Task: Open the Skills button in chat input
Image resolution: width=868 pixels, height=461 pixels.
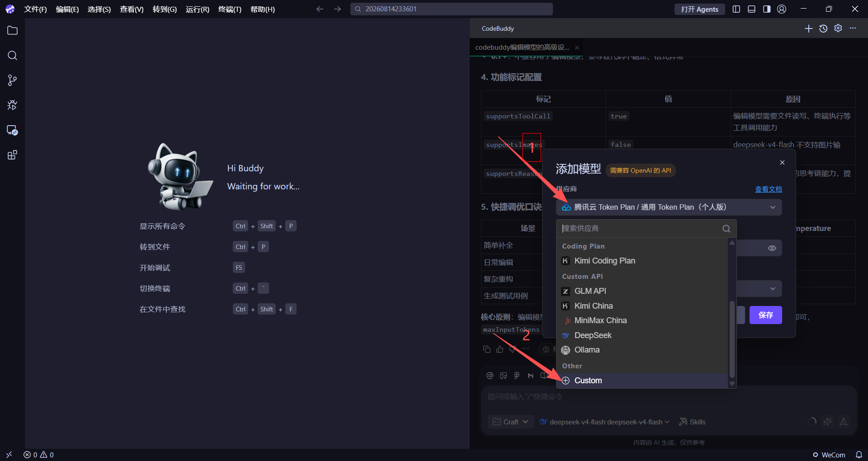Action: point(692,422)
